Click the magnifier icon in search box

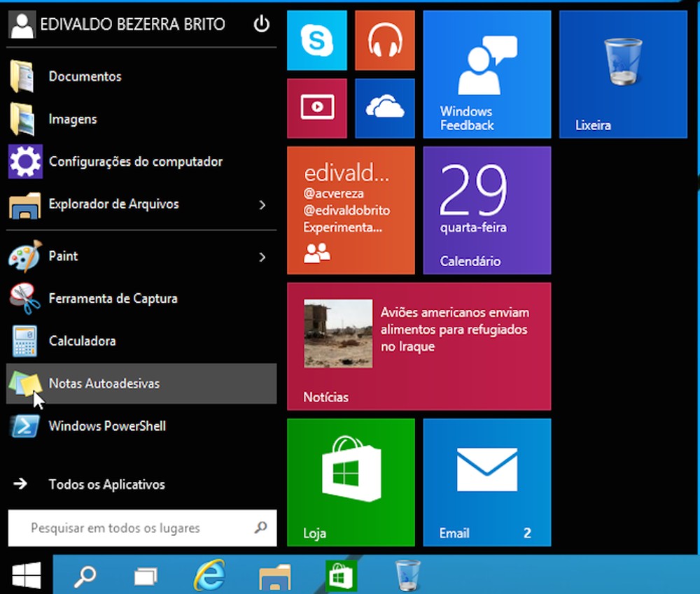260,528
